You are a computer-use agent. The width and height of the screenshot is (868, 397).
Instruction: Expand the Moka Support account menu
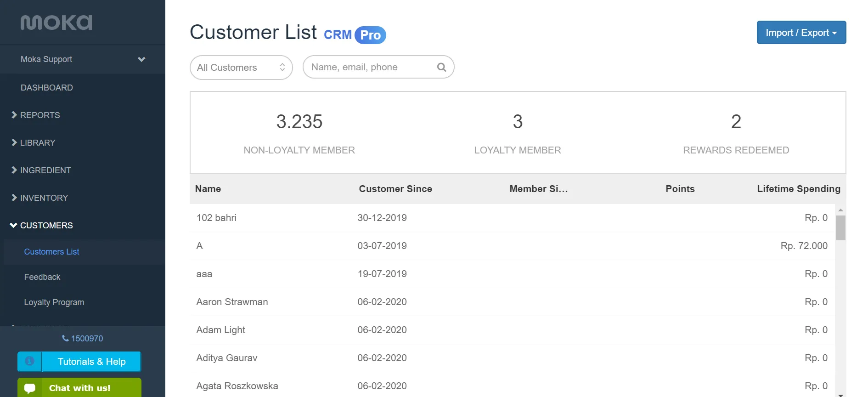click(x=83, y=59)
